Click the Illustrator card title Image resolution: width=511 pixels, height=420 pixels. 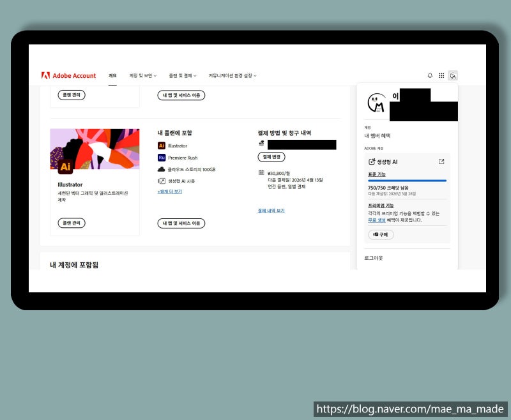[x=70, y=184]
